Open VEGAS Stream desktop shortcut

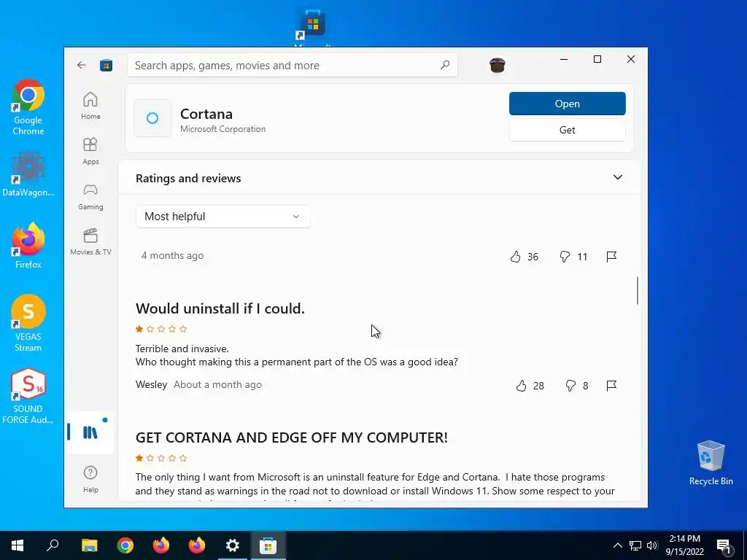[x=28, y=323]
